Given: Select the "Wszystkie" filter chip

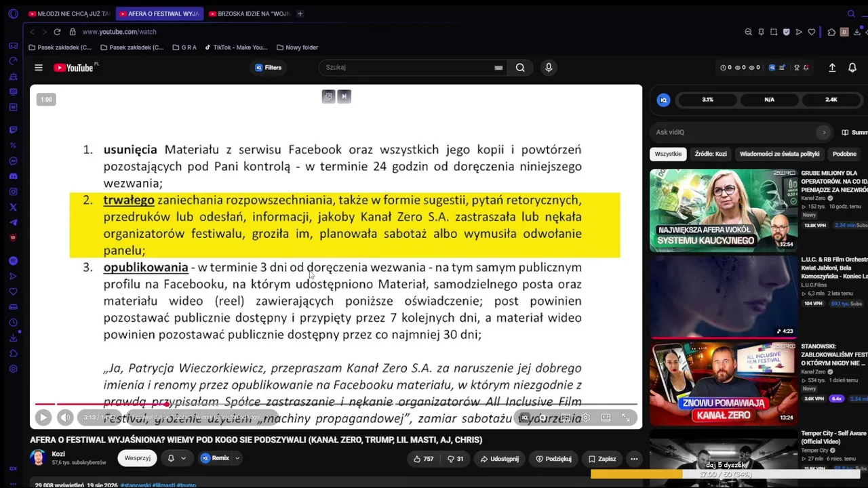Looking at the screenshot, I should [x=668, y=154].
